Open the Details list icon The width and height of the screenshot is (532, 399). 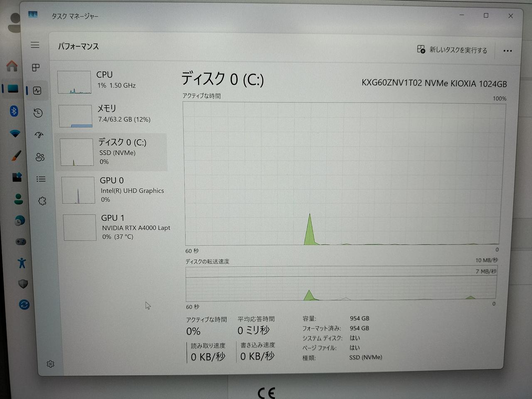tap(41, 179)
